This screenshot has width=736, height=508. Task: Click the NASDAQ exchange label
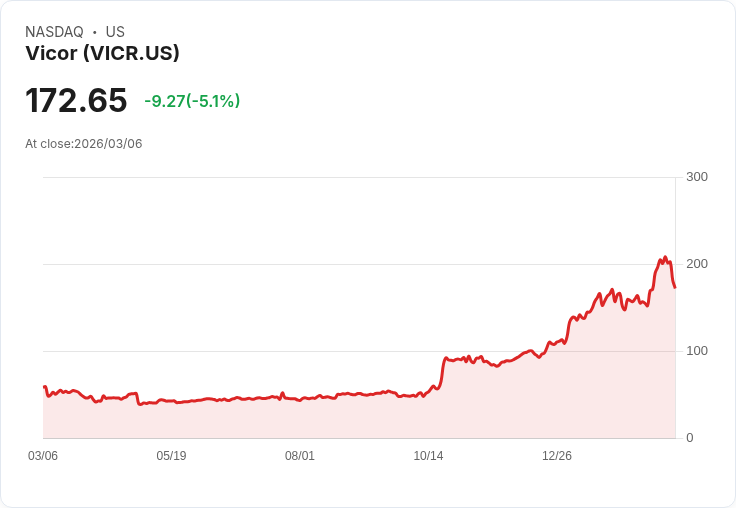54,32
